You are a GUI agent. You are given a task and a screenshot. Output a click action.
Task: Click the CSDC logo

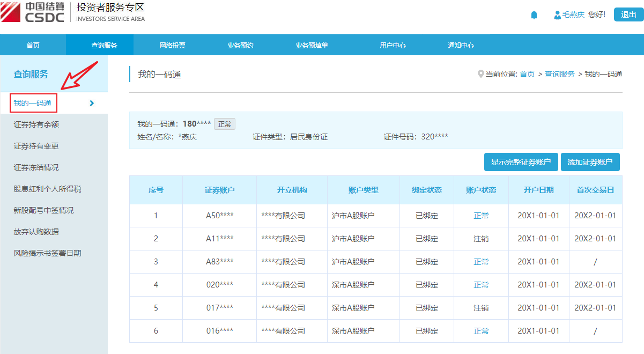pos(33,12)
